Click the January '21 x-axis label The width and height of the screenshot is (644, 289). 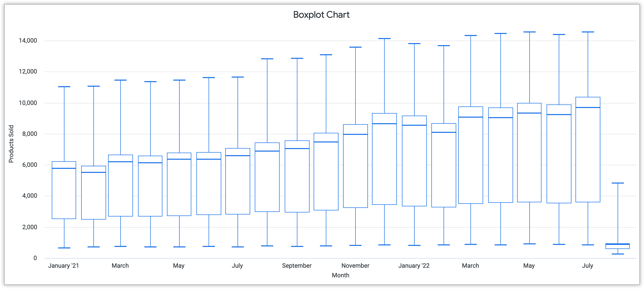(x=63, y=266)
